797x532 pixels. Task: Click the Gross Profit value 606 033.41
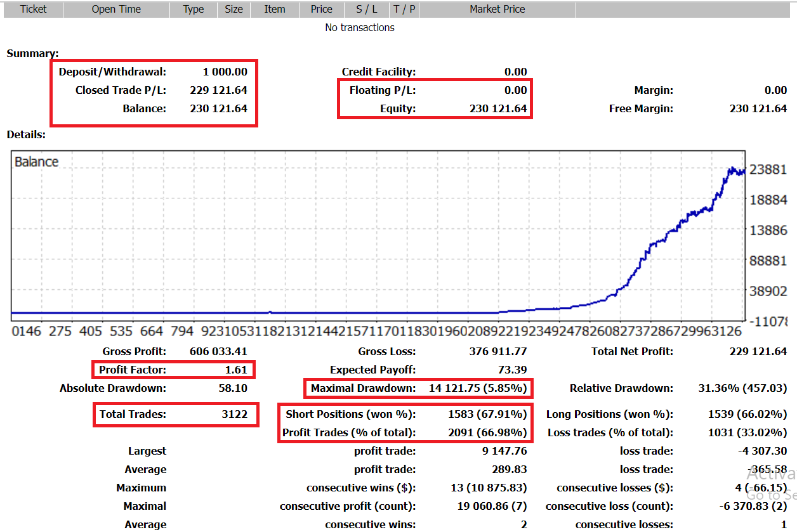click(x=218, y=351)
